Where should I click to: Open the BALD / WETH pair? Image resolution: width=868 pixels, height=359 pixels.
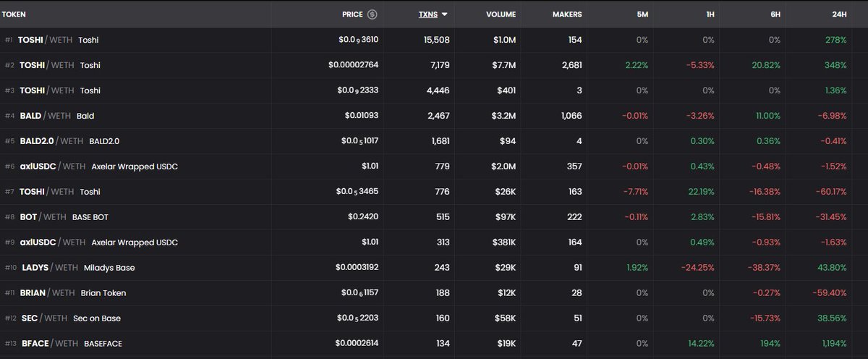pyautogui.click(x=434, y=116)
